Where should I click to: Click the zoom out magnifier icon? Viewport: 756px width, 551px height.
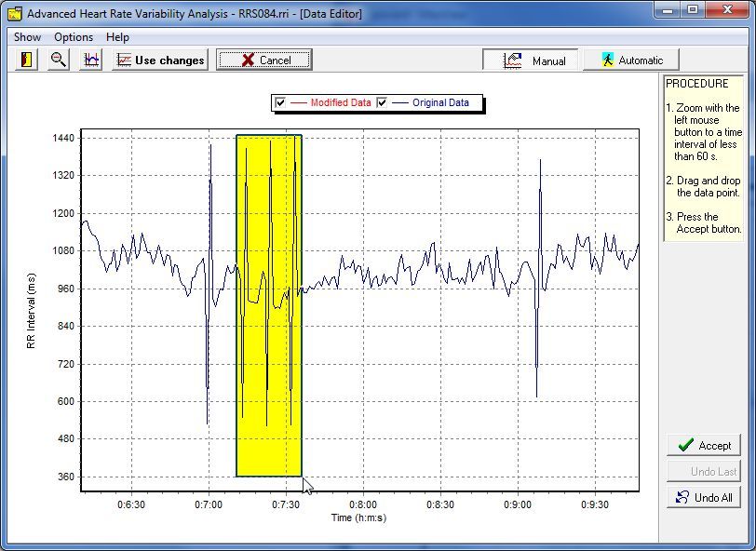point(58,60)
